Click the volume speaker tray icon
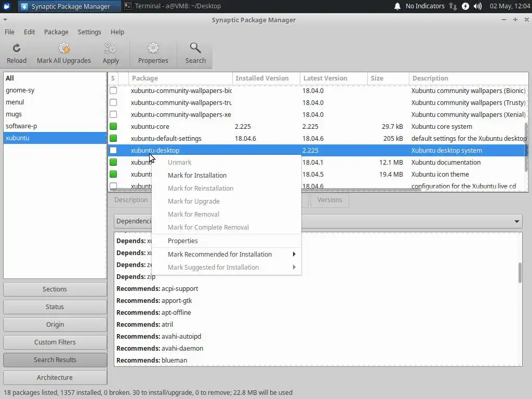Screen dimensions: 532x399 pos(478,6)
